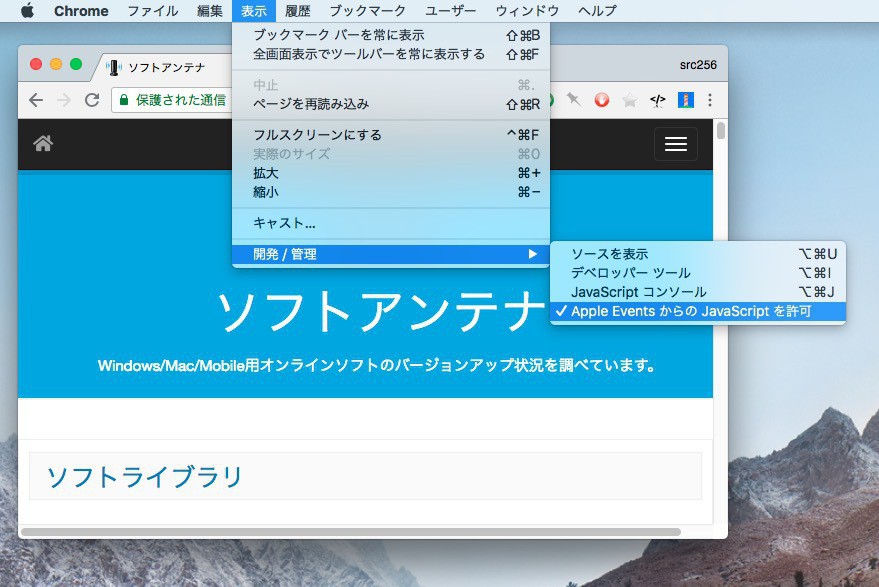Open the ファイル menu
This screenshot has height=587, width=879.
(152, 11)
